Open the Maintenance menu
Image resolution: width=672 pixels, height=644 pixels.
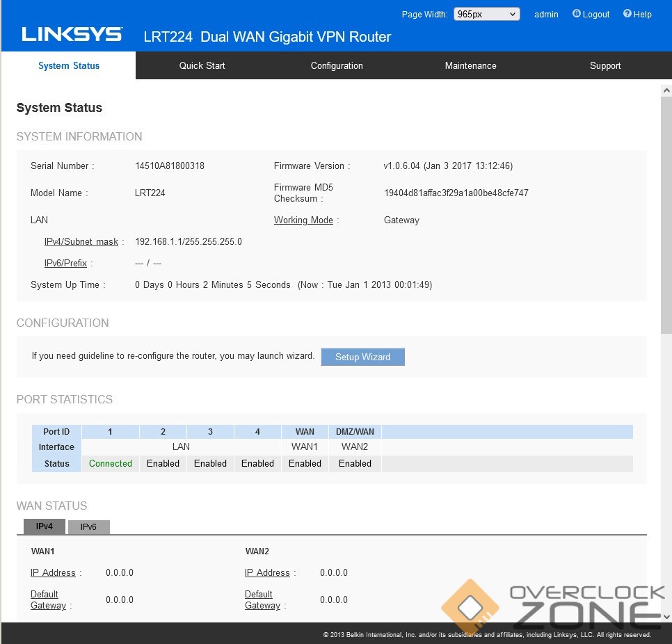pos(470,65)
